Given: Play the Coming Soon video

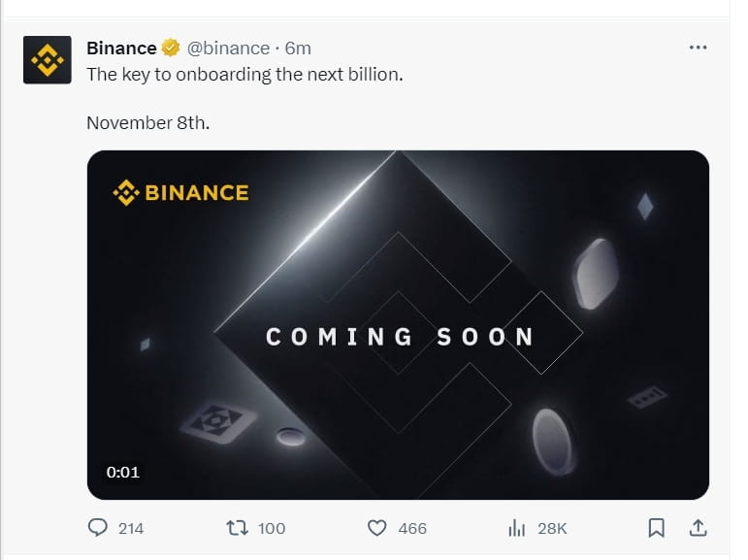Looking at the screenshot, I should [398, 325].
